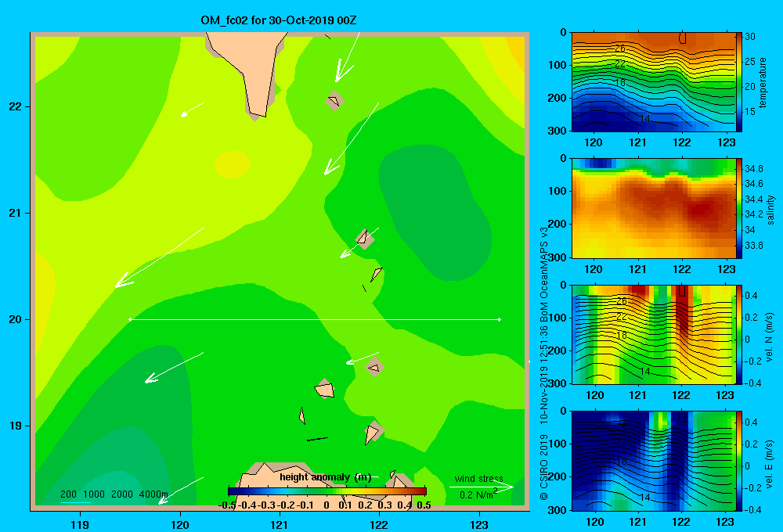Click the temperature color bar
Image resolution: width=783 pixels, height=532 pixels.
click(738, 82)
